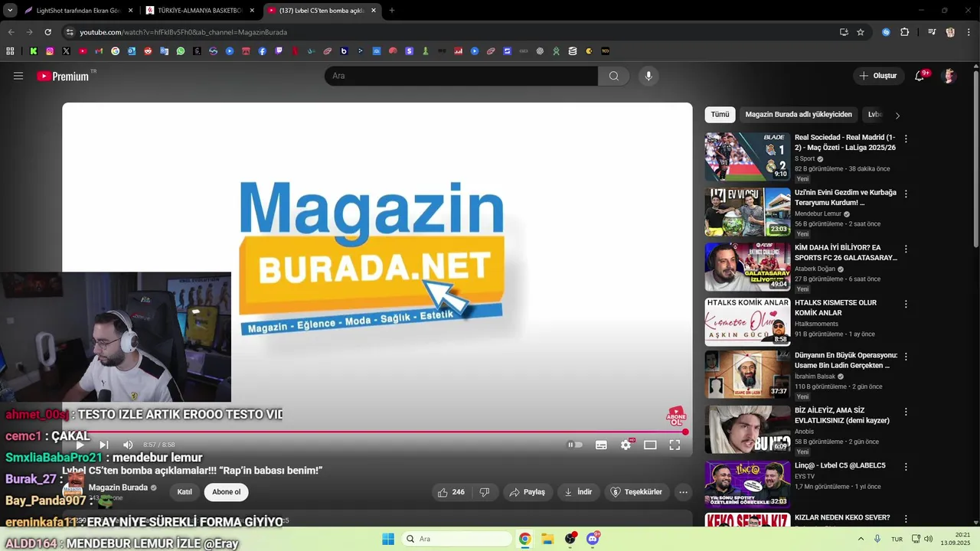Open Linç@ - Lvbel C5 video thumbnail
Viewport: 980px width, 551px height.
click(747, 484)
